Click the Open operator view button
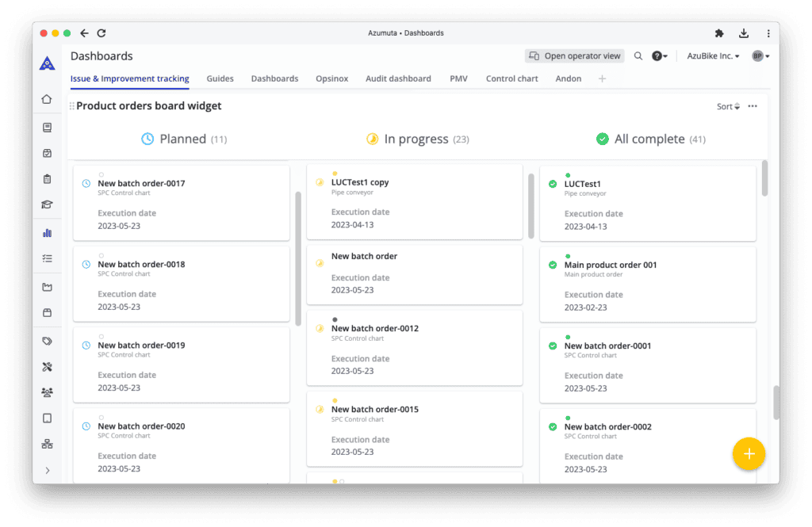The height and width of the screenshot is (527, 812). 575,56
